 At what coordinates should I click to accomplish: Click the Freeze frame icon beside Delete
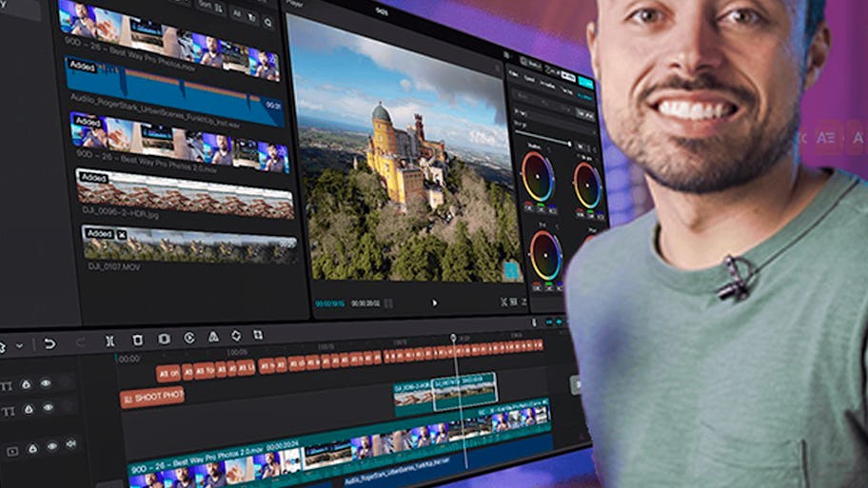164,339
